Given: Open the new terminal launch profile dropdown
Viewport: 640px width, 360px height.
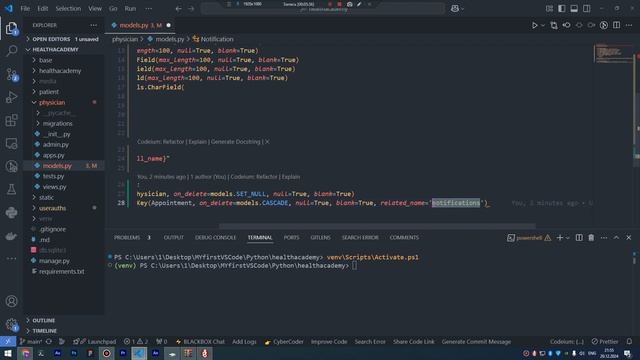Looking at the screenshot, I should (568, 238).
